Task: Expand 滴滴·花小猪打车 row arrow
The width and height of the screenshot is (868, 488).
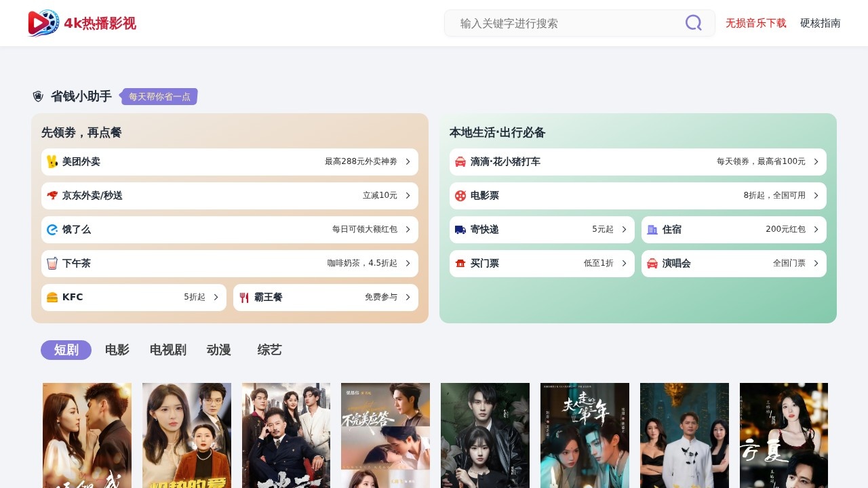Action: [x=816, y=162]
